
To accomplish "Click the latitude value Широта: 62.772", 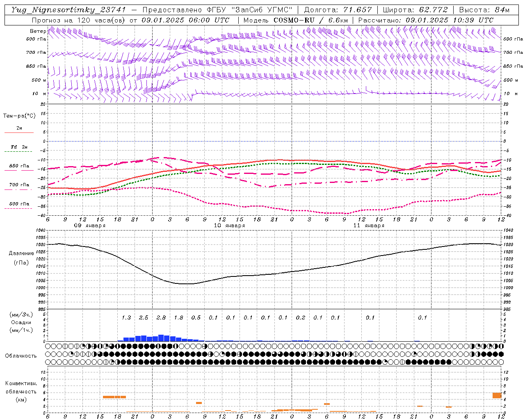I will (x=415, y=10).
